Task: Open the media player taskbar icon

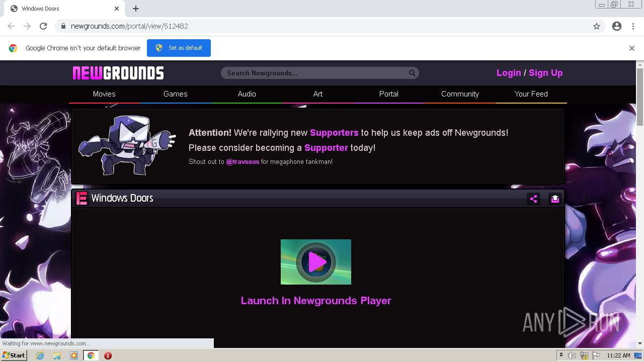Action: [x=74, y=355]
